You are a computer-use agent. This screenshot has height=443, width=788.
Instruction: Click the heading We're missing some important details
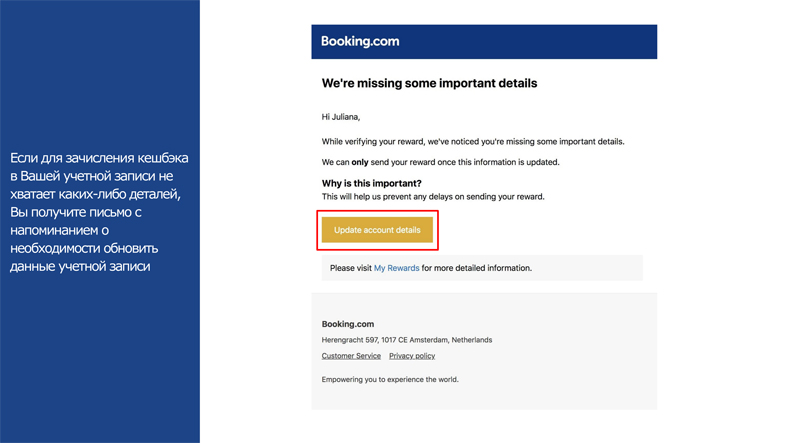[x=429, y=83]
